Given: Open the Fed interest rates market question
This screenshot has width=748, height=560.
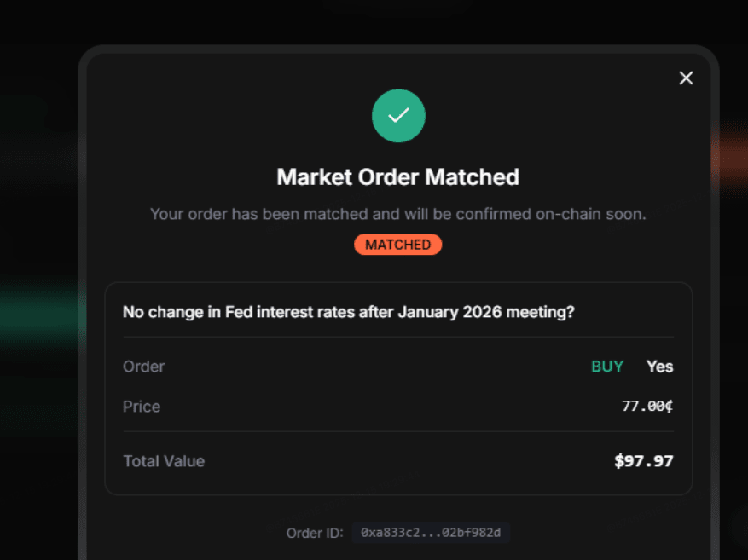Looking at the screenshot, I should (x=348, y=312).
